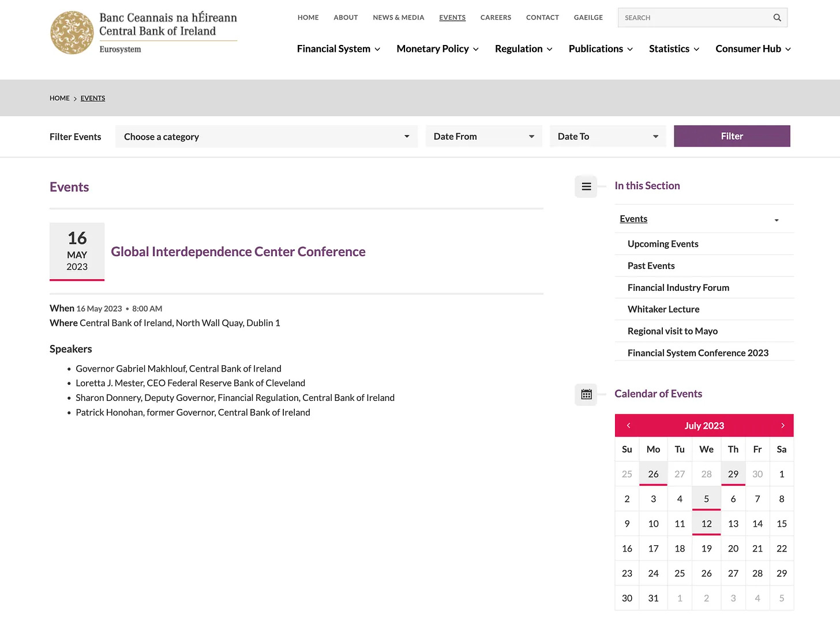Open the Date To dropdown
Screen dimensions: 840x634
click(x=608, y=137)
